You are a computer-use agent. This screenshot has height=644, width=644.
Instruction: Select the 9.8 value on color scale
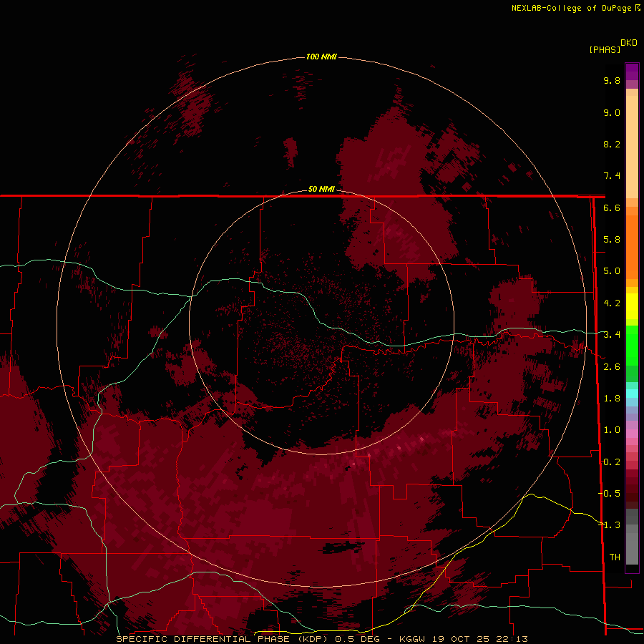[612, 80]
